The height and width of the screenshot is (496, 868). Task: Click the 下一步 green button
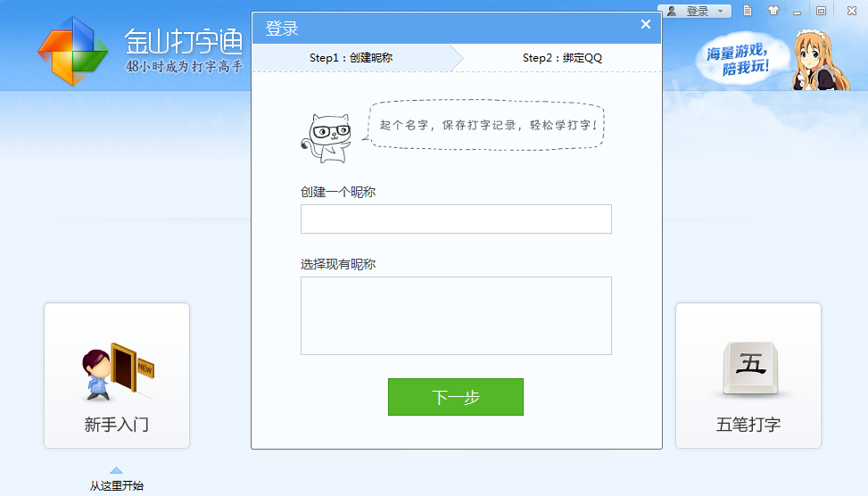click(x=456, y=397)
